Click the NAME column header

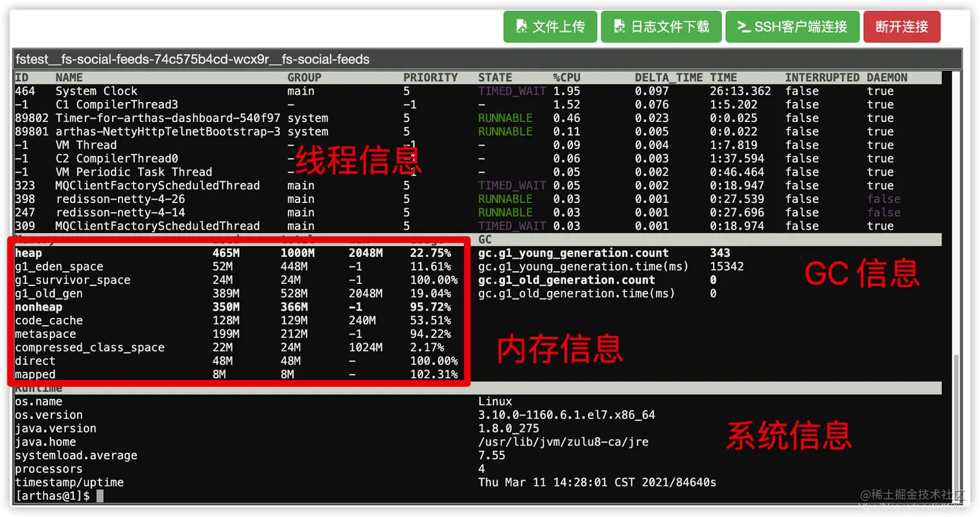69,78
